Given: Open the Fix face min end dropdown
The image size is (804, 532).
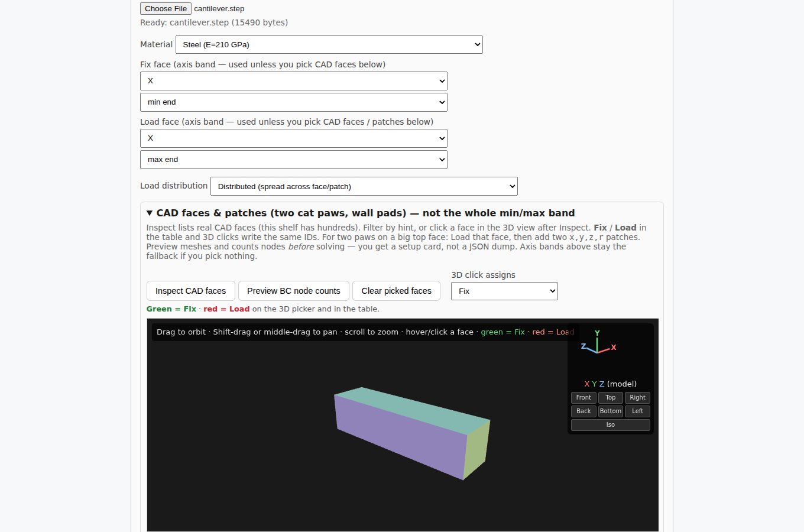Looking at the screenshot, I should pyautogui.click(x=294, y=102).
